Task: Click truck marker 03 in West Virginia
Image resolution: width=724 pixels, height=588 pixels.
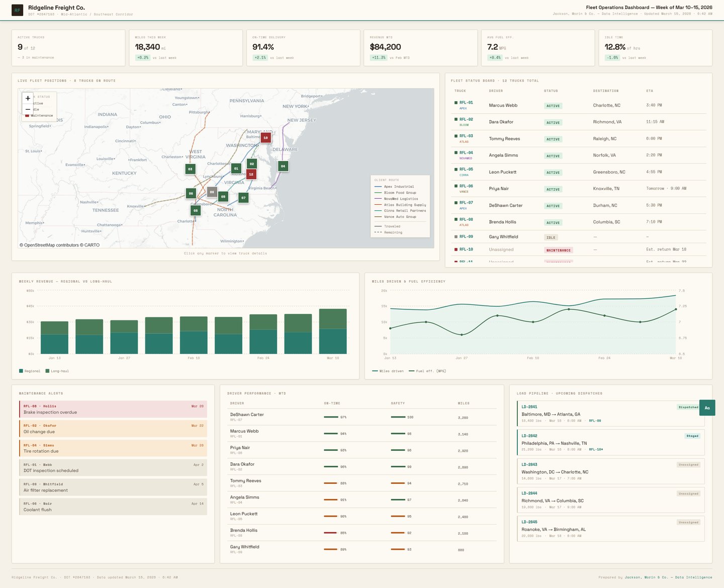Action: click(x=190, y=169)
